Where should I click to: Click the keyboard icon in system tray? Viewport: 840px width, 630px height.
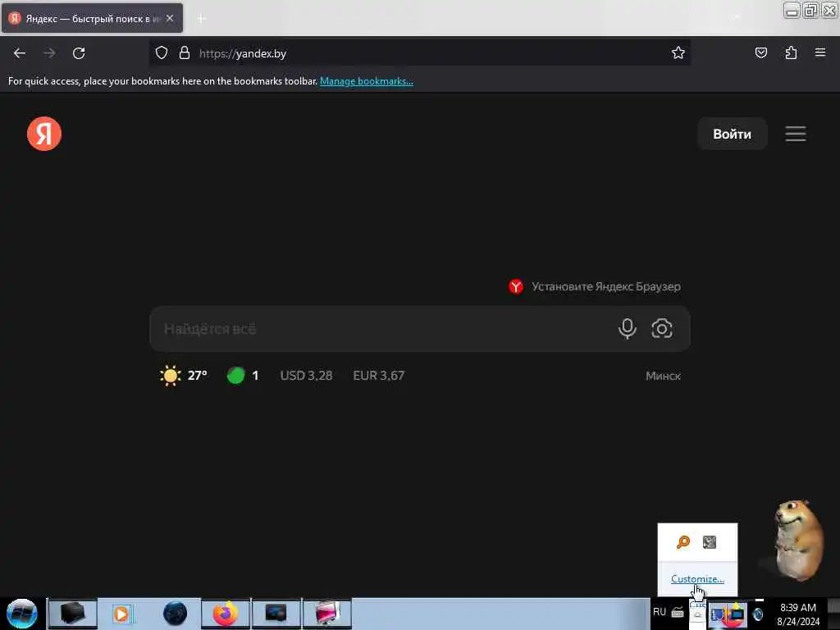click(x=678, y=612)
